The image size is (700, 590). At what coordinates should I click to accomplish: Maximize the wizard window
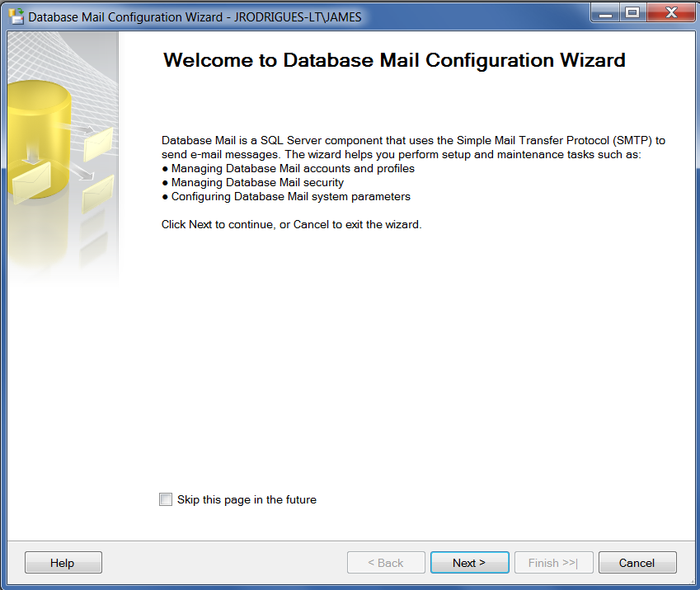[632, 13]
